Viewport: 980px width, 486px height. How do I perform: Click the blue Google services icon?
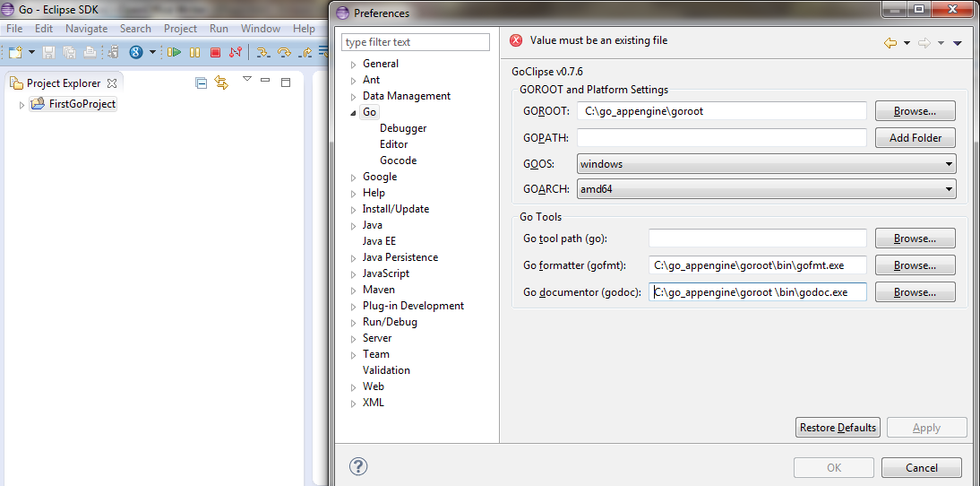136,52
